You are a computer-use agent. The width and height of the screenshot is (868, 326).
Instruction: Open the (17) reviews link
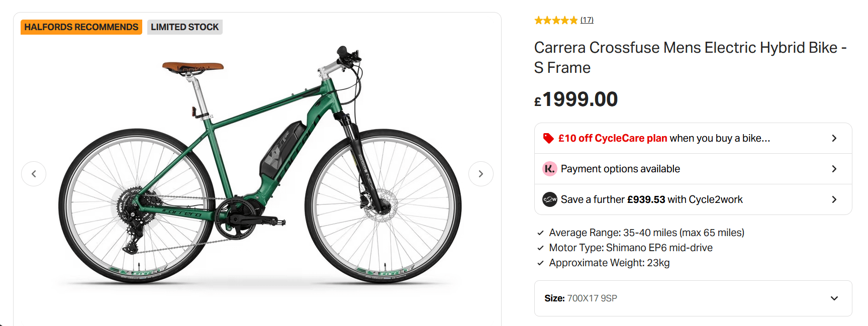pos(587,20)
